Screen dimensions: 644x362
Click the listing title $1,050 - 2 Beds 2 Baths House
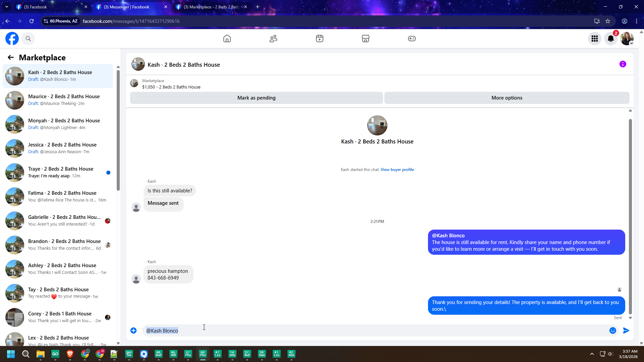point(171,87)
